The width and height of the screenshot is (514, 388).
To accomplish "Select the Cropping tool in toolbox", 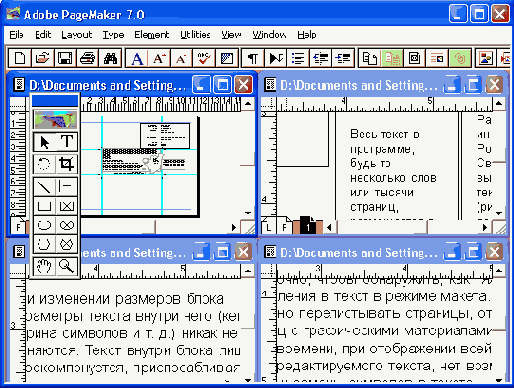I will coord(67,164).
